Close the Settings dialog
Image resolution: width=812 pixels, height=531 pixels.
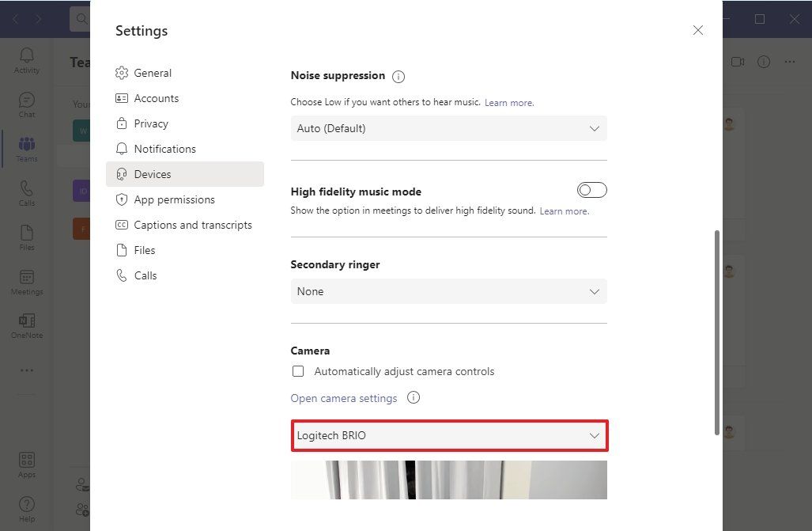pyautogui.click(x=697, y=30)
